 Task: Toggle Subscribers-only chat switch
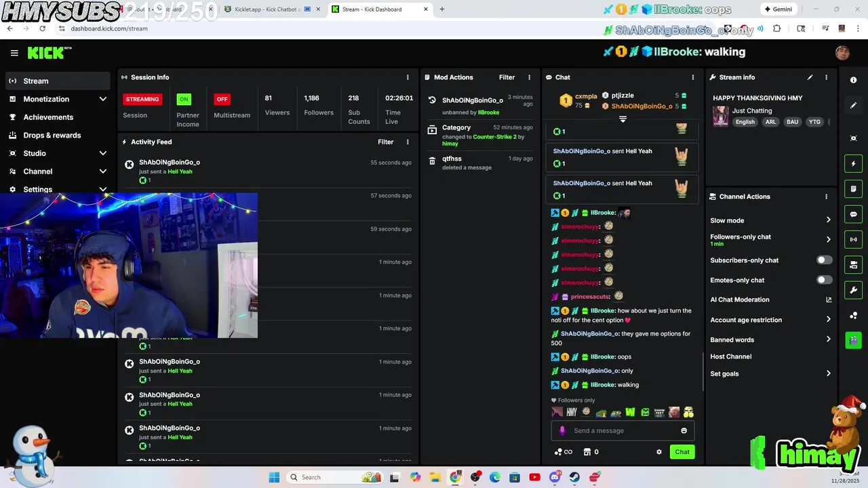[x=824, y=260]
